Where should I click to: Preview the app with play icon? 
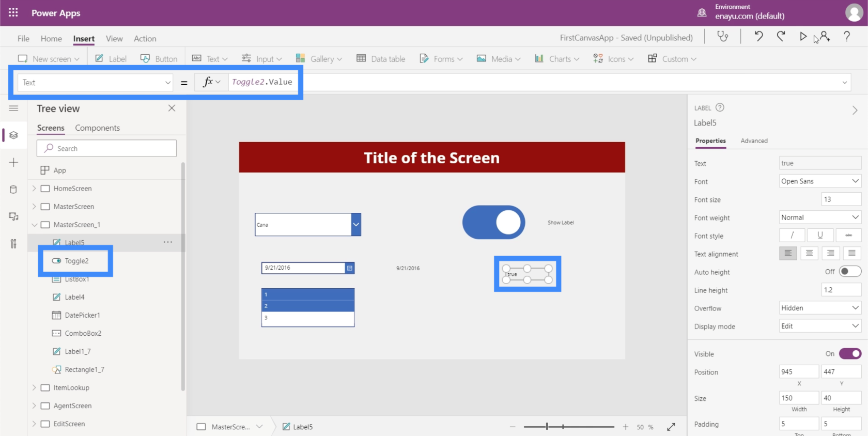click(x=803, y=36)
